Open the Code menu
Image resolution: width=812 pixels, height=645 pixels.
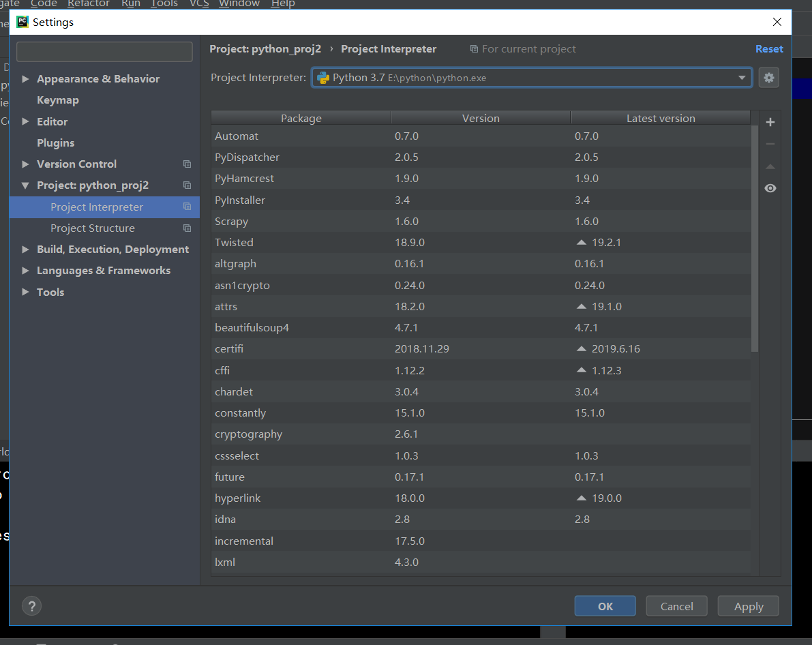point(44,3)
